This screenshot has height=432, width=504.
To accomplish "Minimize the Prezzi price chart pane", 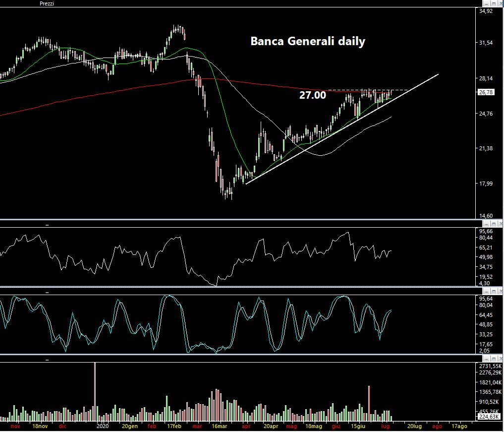I will [486, 3].
